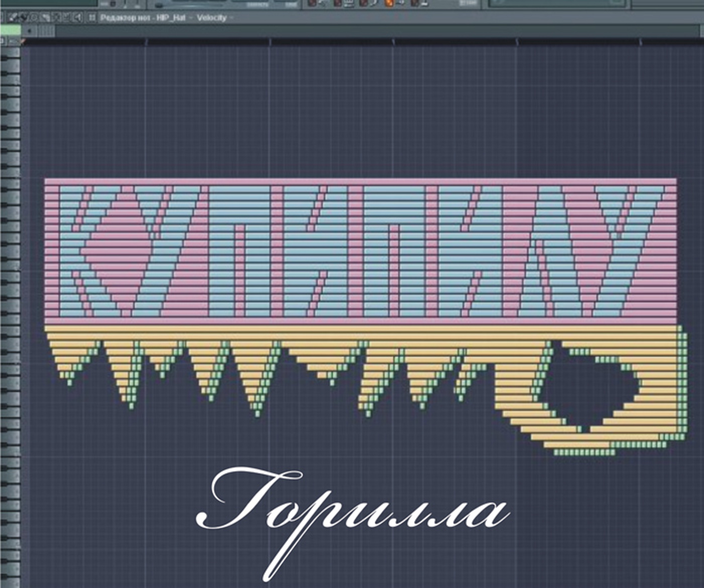
Task: Open the Velocity event dropdown arrow
Action: 232,18
